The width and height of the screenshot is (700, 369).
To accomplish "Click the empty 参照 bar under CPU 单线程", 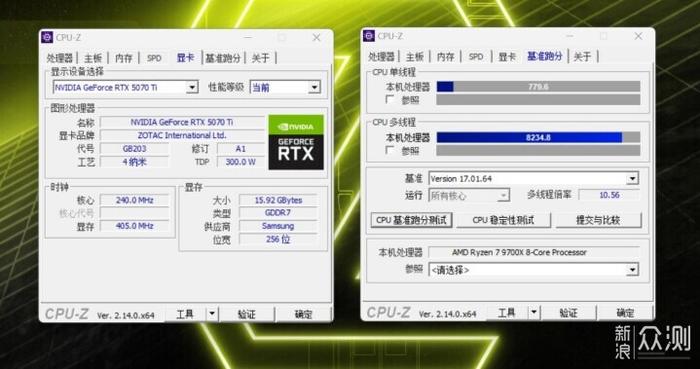I will point(538,100).
